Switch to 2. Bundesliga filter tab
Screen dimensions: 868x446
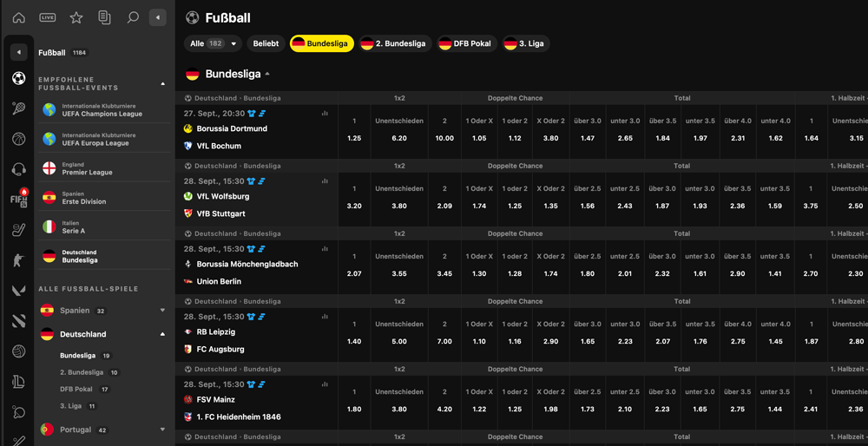pos(395,43)
